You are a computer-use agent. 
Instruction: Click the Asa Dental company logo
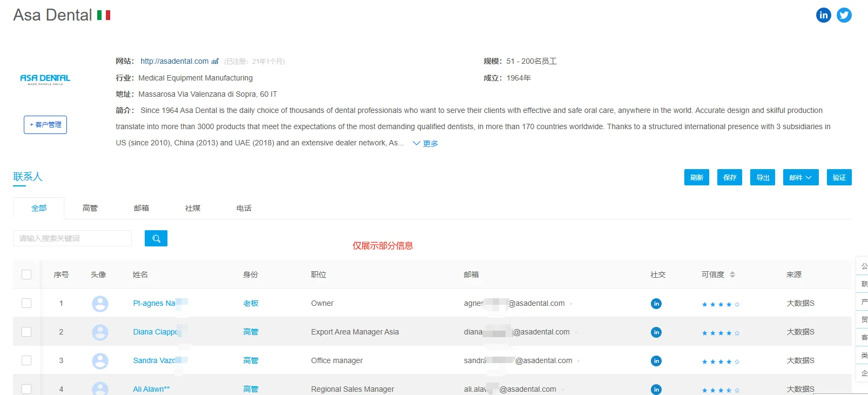tap(45, 79)
